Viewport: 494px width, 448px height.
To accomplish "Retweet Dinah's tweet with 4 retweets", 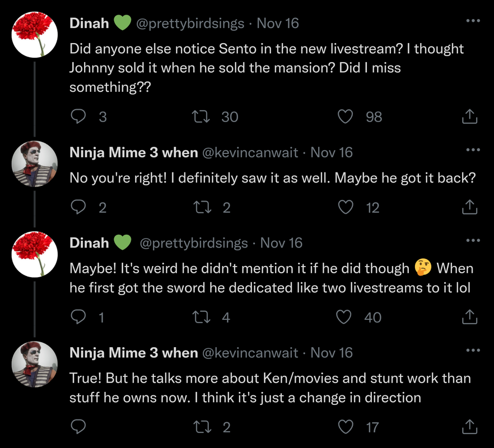I will click(199, 318).
